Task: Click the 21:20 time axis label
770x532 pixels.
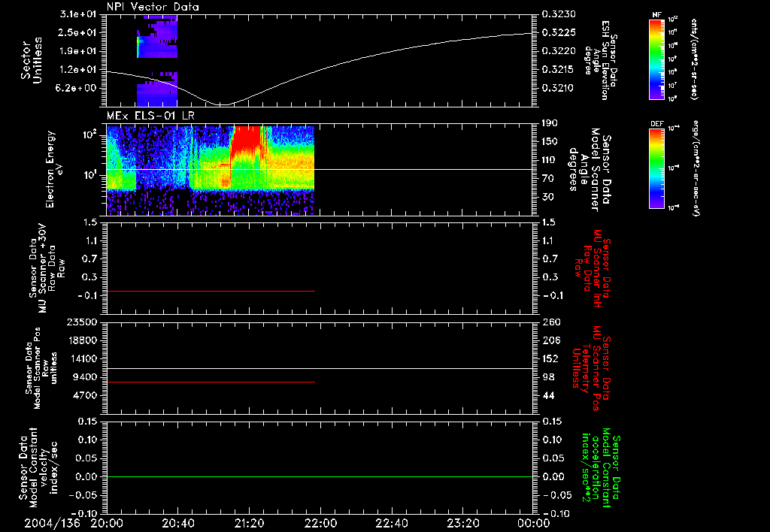Action: pyautogui.click(x=249, y=523)
